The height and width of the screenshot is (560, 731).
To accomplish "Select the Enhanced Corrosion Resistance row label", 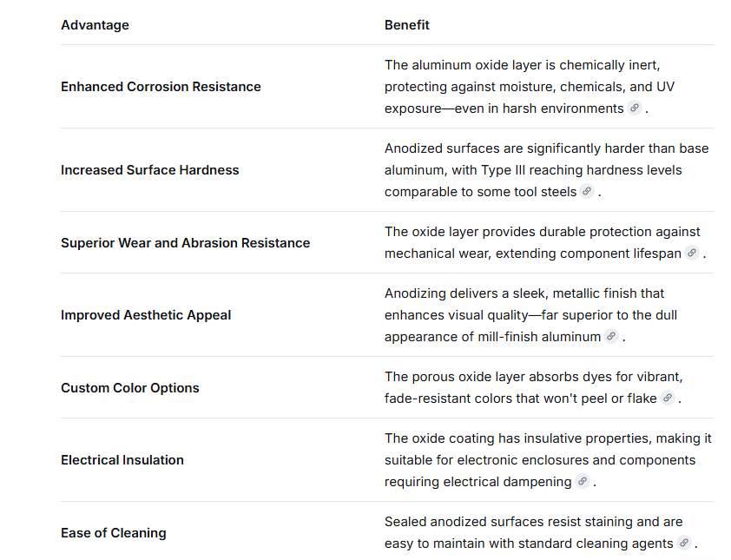I will 161,87.
